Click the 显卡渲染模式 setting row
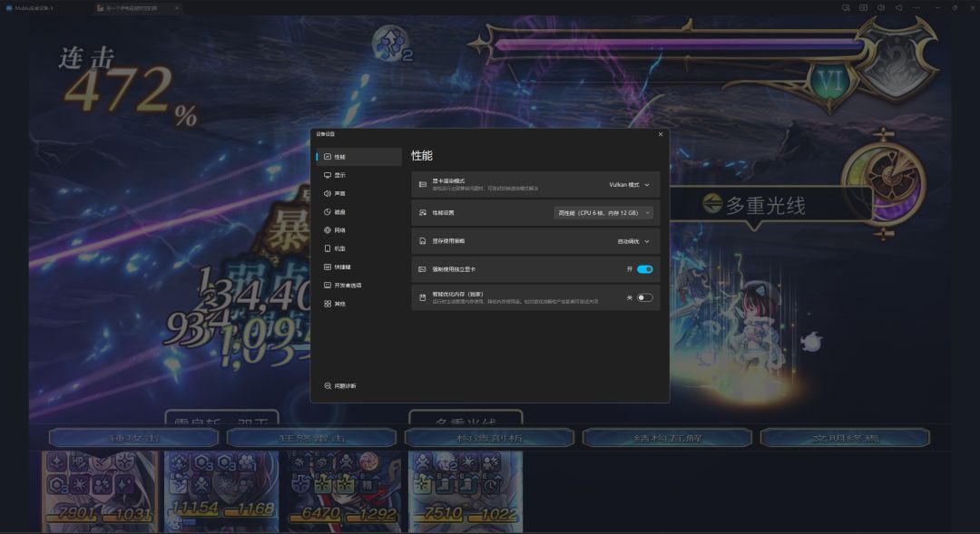The image size is (980, 534). point(535,185)
